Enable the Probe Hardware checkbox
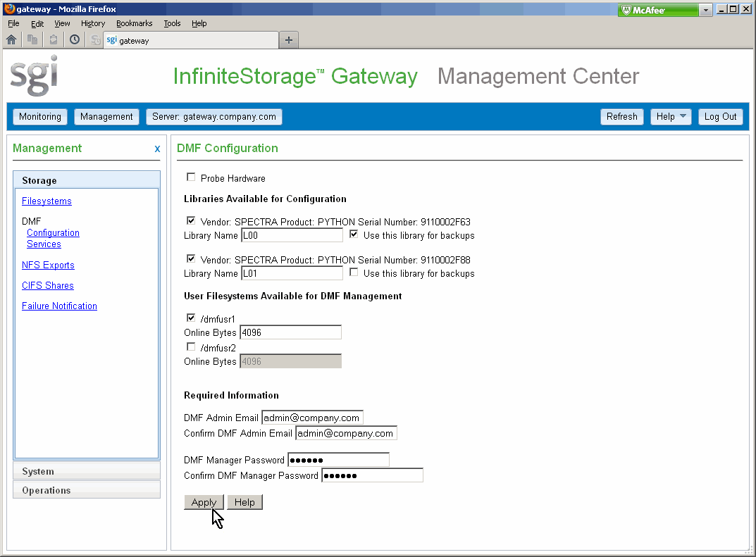Viewport: 756px width, 557px height. tap(191, 177)
